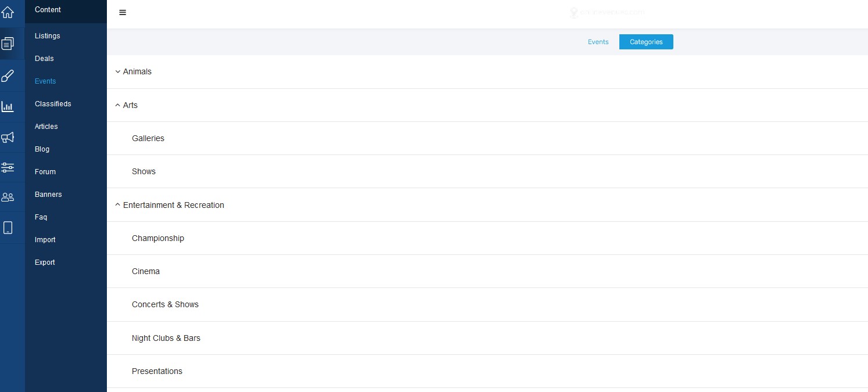Open the Marketing megaphone icon
Viewport: 868px width, 392px height.
tap(8, 138)
